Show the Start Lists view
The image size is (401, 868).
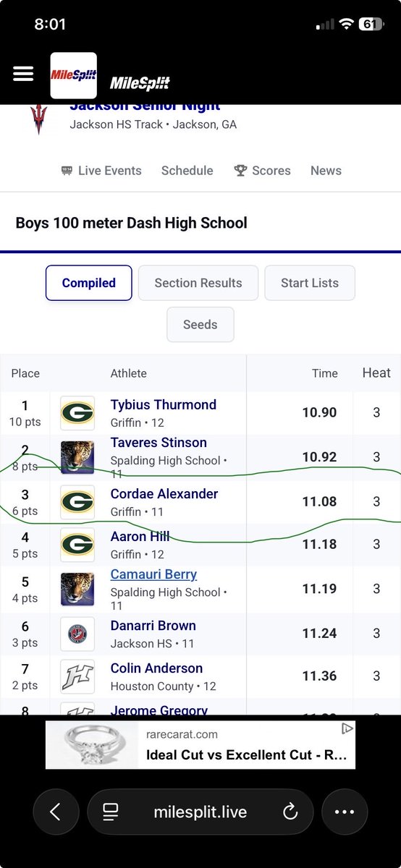point(310,283)
